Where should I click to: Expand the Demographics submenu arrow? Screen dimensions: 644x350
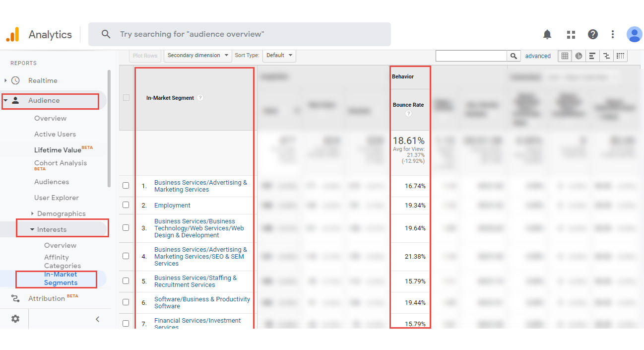pos(33,213)
